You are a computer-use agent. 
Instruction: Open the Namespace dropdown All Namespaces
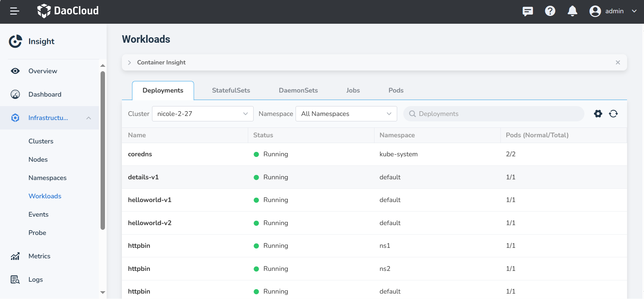[346, 114]
